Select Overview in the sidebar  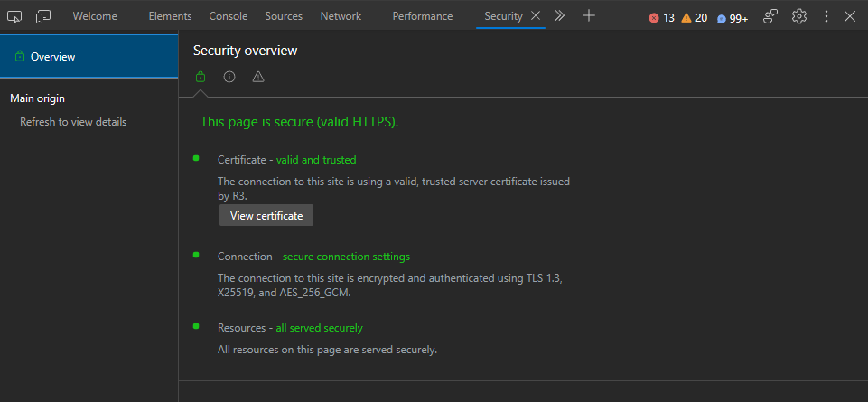point(52,57)
